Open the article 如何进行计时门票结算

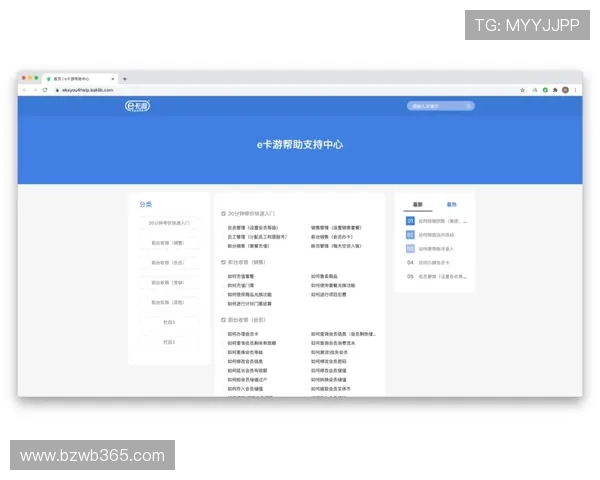[x=249, y=304]
